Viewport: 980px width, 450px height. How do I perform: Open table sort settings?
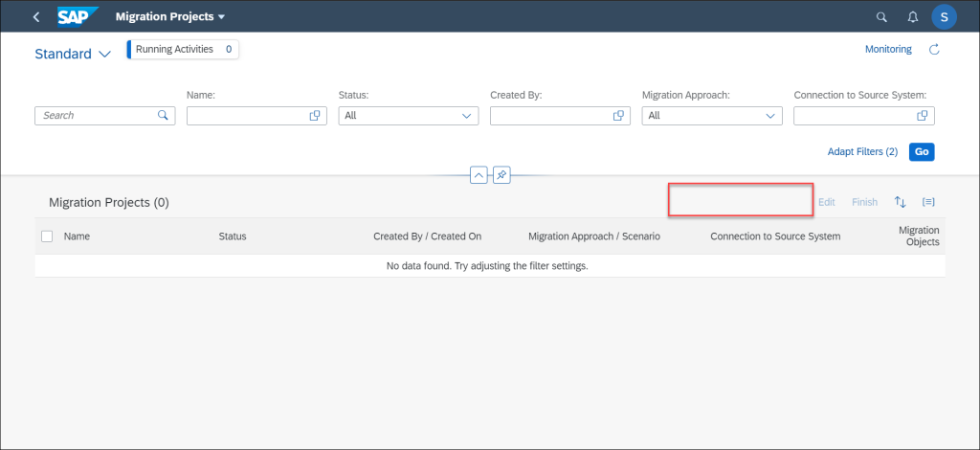[900, 202]
